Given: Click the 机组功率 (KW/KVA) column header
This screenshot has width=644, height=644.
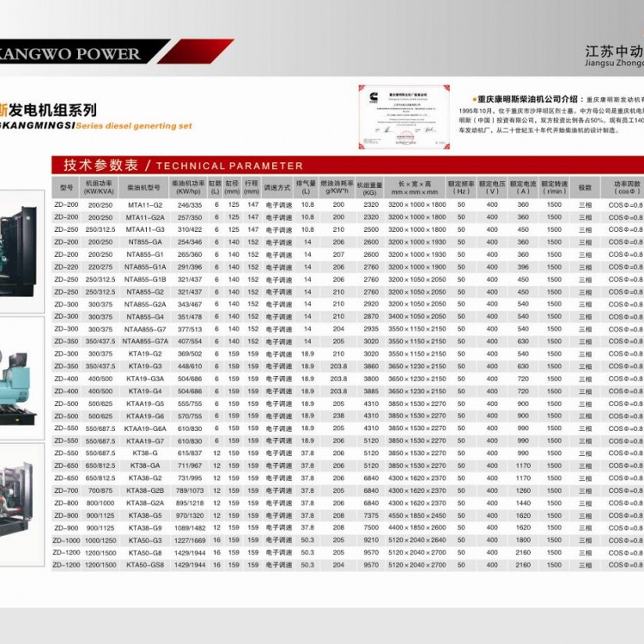Looking at the screenshot, I should tap(99, 187).
